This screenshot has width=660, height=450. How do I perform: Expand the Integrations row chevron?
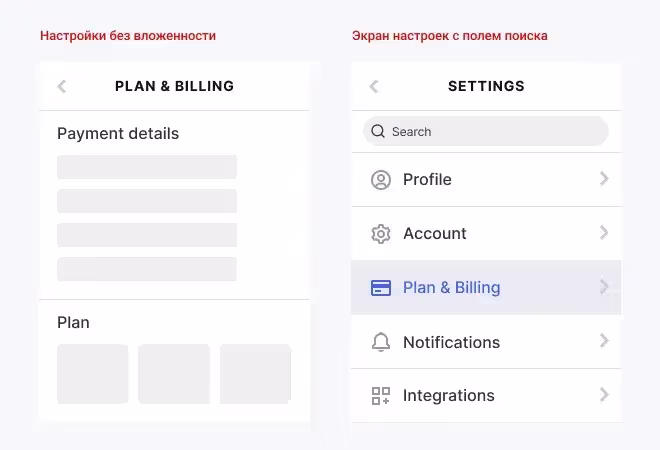(x=604, y=395)
